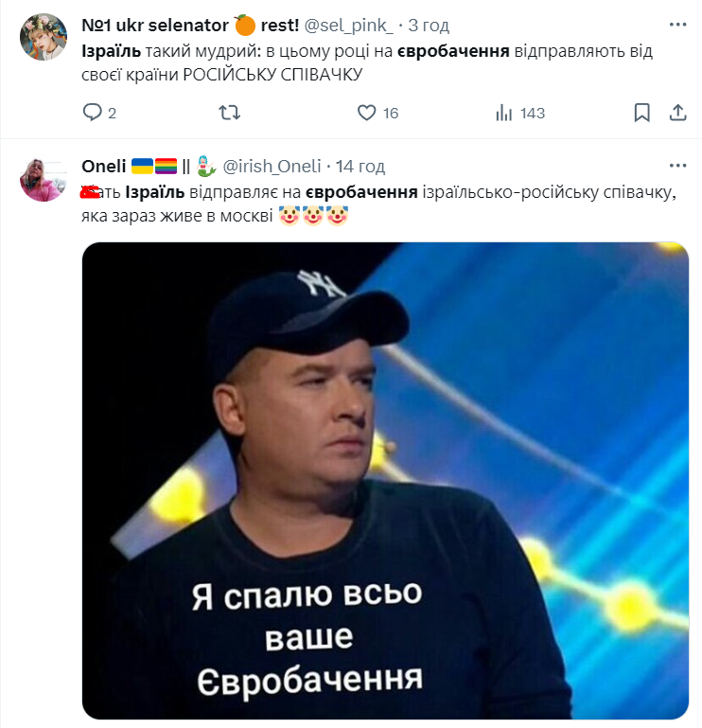The height and width of the screenshot is (728, 702).
Task: Open the first tweet text about Ізраїль
Action: click(367, 62)
